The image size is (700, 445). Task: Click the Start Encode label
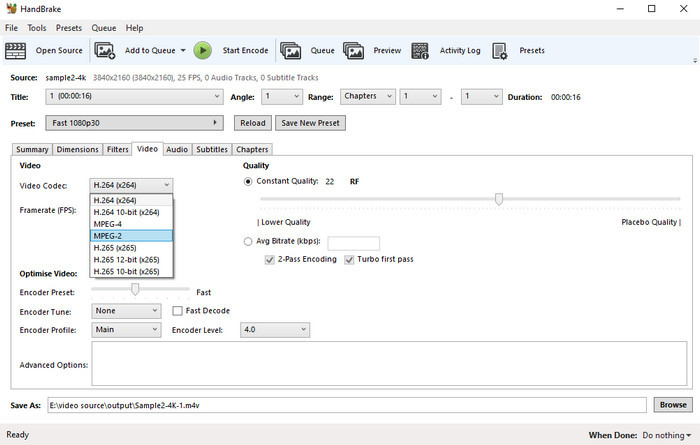coord(246,50)
